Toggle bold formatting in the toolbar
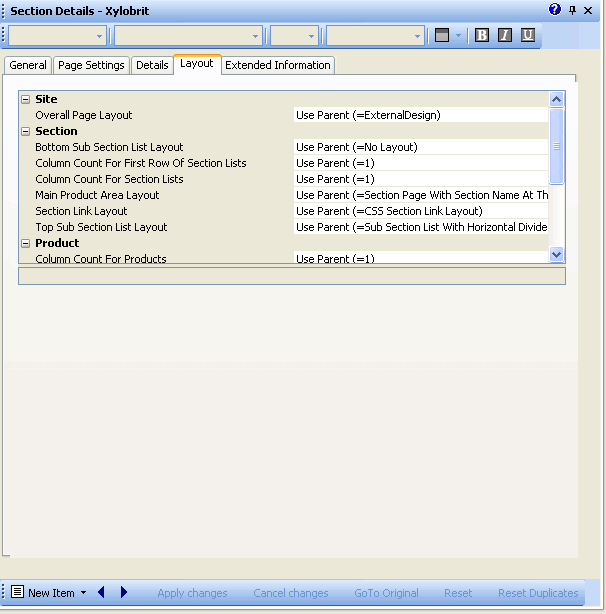This screenshot has height=614, width=606. pos(482,35)
